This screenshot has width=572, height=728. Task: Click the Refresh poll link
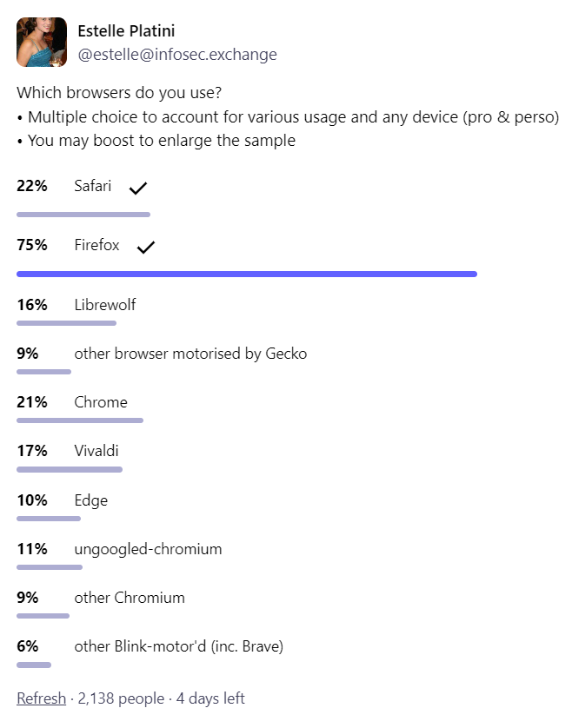point(42,698)
